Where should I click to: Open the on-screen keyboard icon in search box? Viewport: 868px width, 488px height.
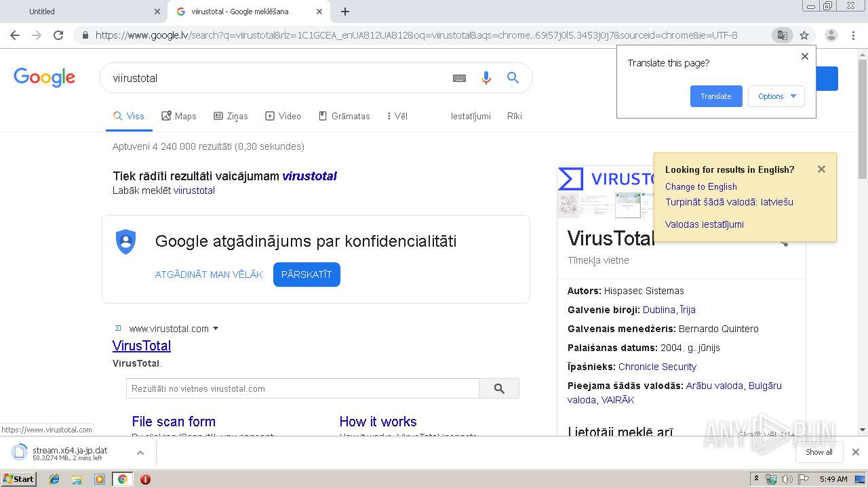pos(459,78)
